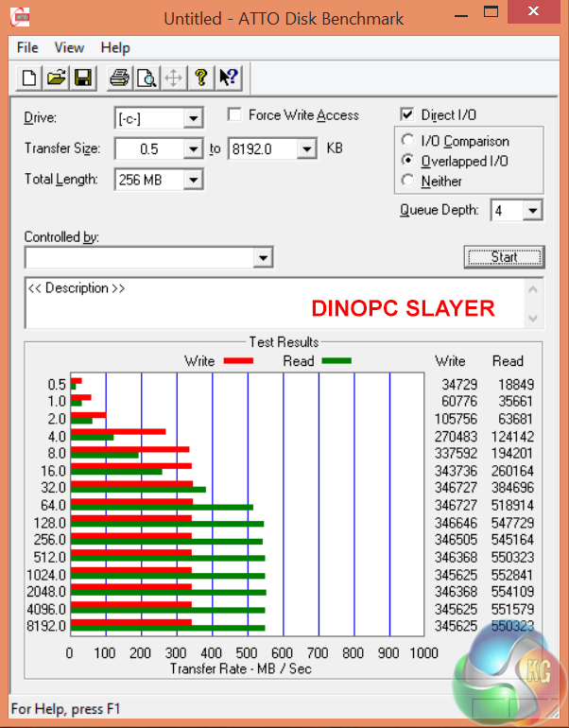Screen dimensions: 569x728
Task: Click read value 554109
Action: coord(512,592)
